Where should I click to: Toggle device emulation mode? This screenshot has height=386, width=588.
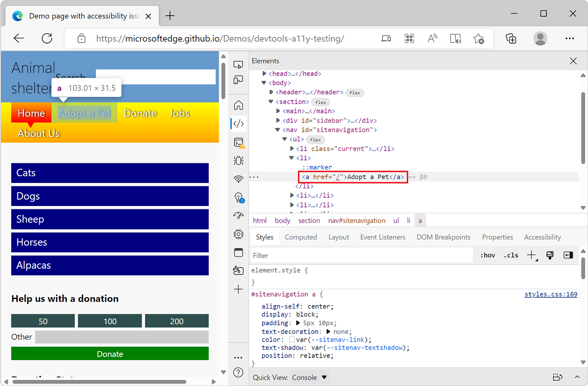[x=238, y=80]
